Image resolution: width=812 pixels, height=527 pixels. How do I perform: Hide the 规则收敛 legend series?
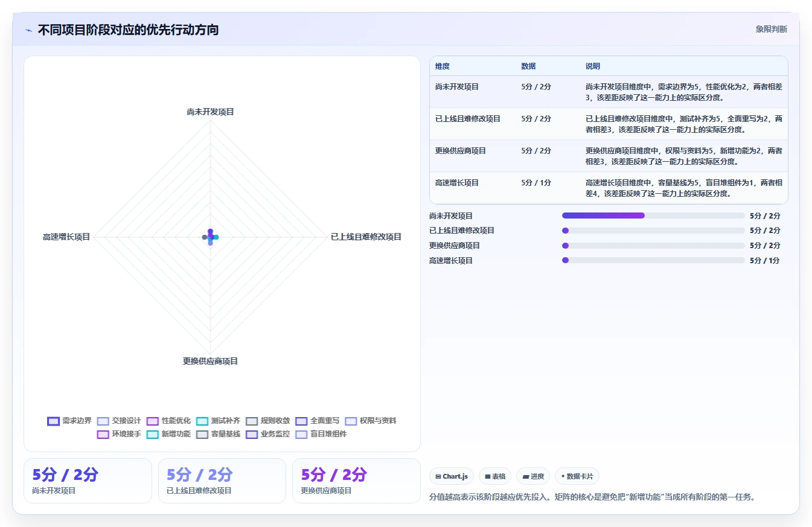click(268, 421)
